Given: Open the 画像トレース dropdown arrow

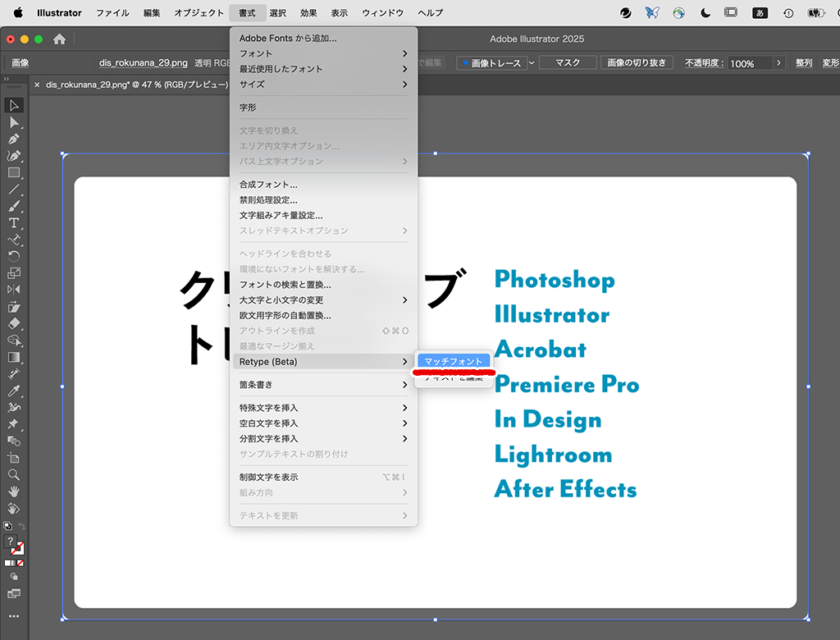Looking at the screenshot, I should 532,62.
